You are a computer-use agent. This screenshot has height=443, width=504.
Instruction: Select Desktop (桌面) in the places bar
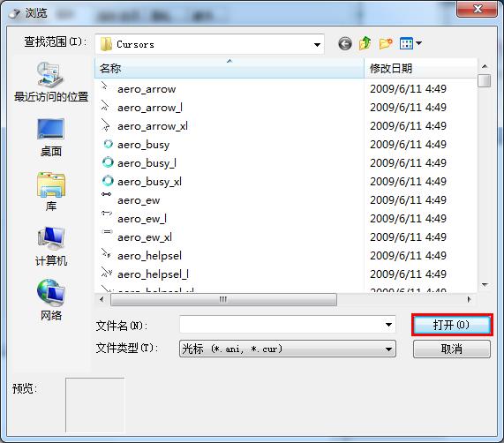coord(51,137)
